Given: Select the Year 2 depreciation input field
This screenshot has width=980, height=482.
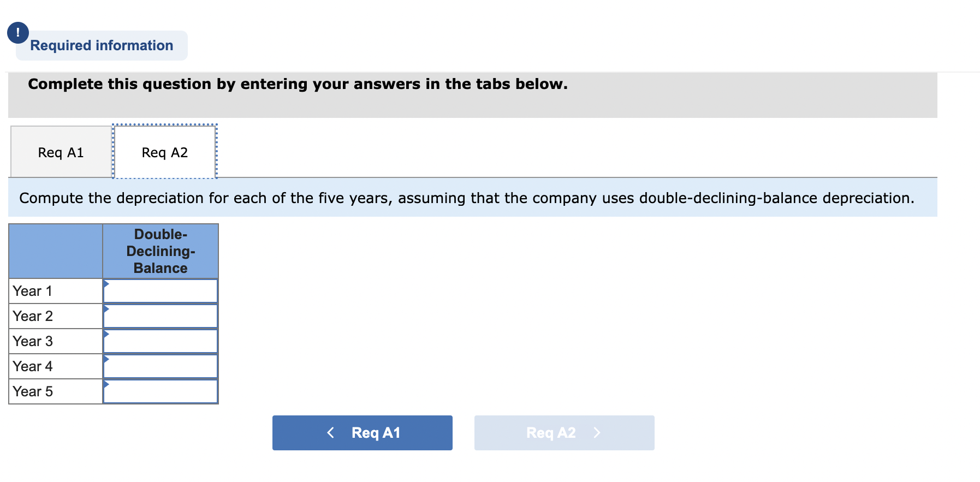Looking at the screenshot, I should [161, 316].
